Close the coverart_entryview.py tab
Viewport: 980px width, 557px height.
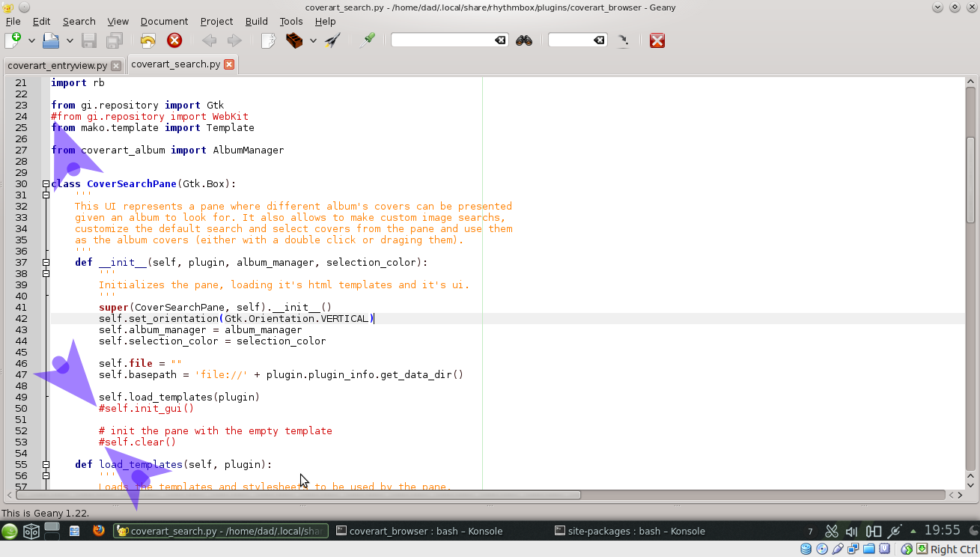115,66
